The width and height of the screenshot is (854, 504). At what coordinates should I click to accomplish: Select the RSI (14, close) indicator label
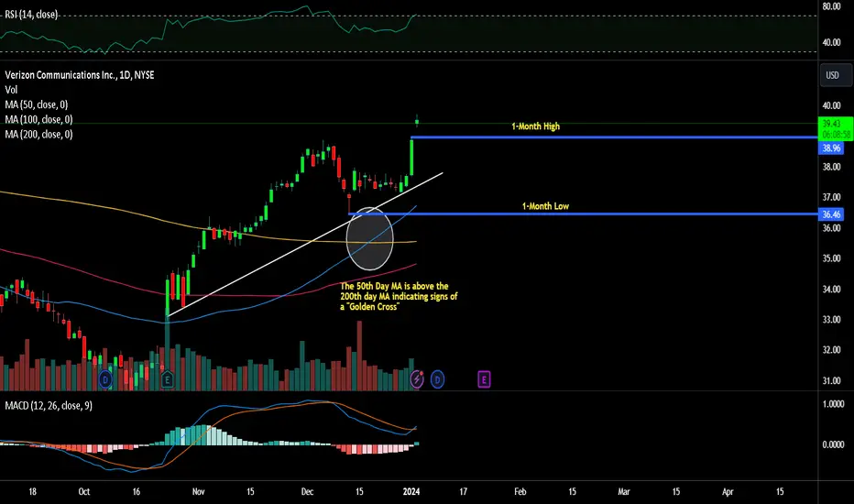(x=31, y=15)
